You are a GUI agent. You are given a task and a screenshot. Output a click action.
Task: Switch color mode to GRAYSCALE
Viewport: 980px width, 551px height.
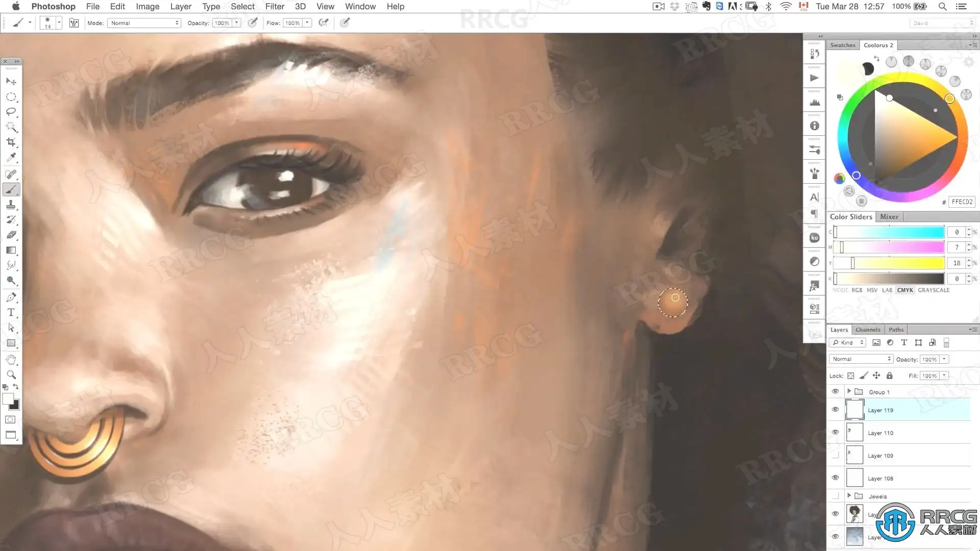(933, 290)
